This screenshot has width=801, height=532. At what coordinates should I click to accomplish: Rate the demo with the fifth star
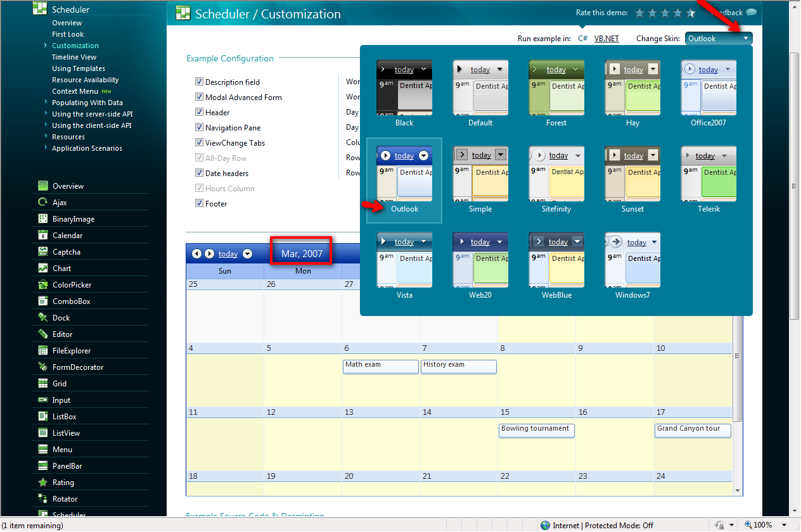pos(691,13)
